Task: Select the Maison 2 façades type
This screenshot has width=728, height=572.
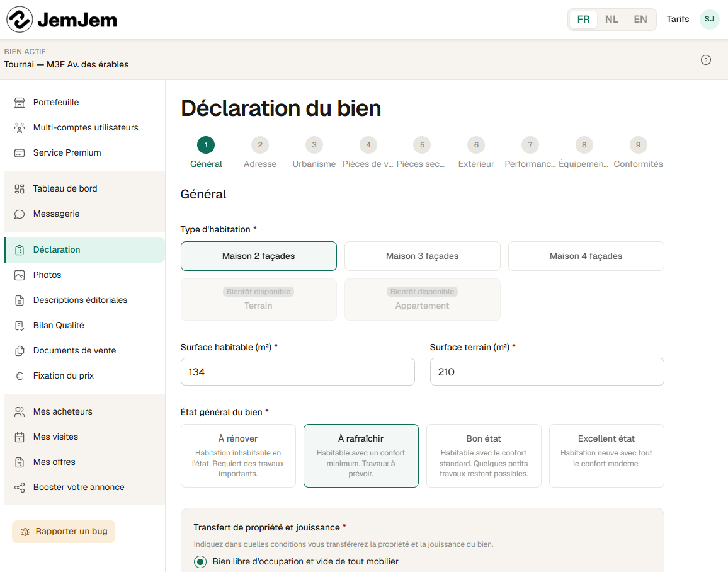Action: click(x=259, y=256)
